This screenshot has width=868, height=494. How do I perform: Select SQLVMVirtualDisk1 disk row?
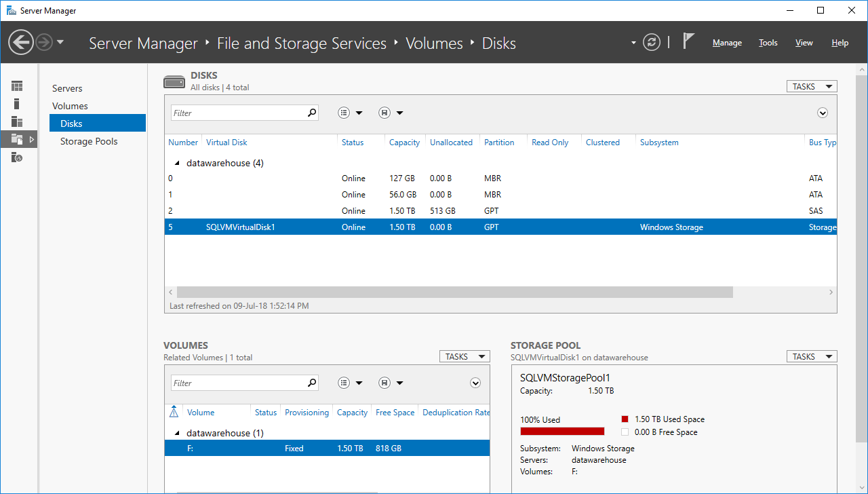[x=500, y=227]
